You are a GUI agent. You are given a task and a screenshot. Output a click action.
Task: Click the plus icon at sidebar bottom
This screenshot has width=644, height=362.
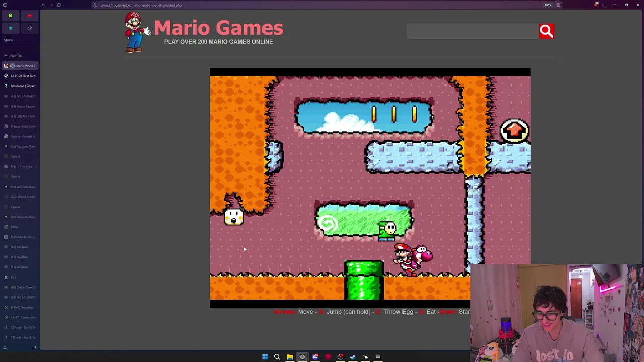[35, 347]
